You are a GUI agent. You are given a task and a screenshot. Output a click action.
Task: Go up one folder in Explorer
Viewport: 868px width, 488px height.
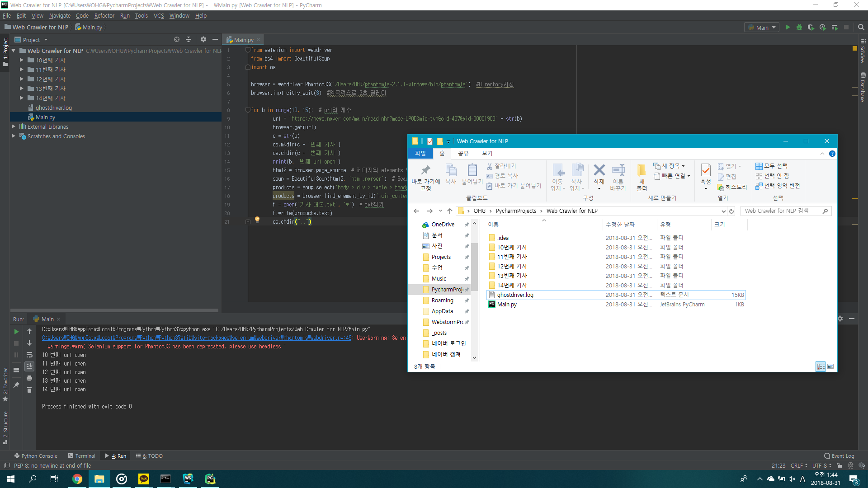click(x=450, y=211)
